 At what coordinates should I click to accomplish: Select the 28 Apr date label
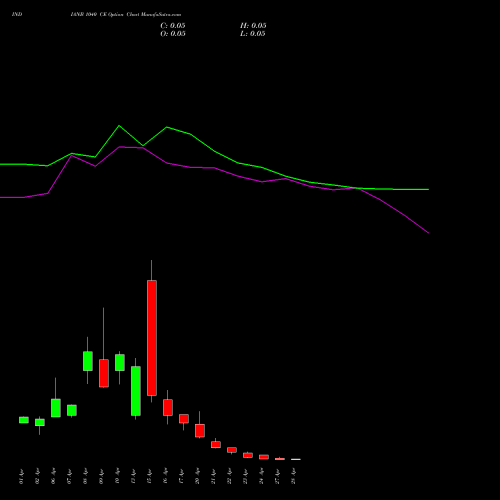tap(293, 477)
